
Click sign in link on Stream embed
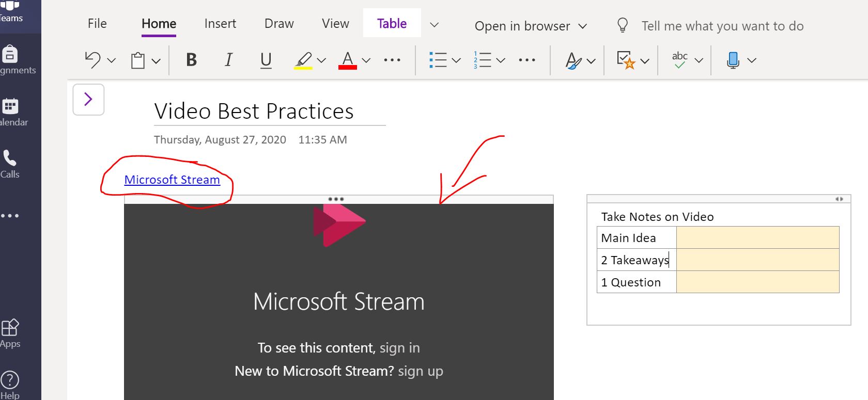(x=399, y=348)
